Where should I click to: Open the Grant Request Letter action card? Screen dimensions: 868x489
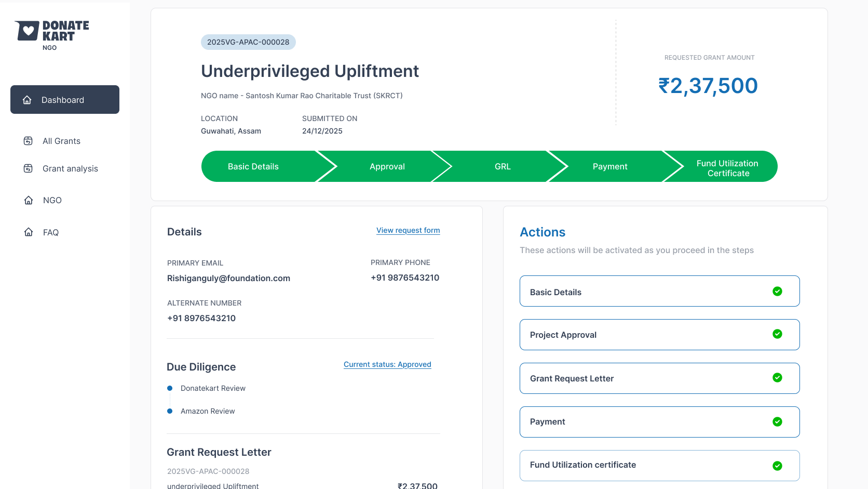[x=660, y=378]
